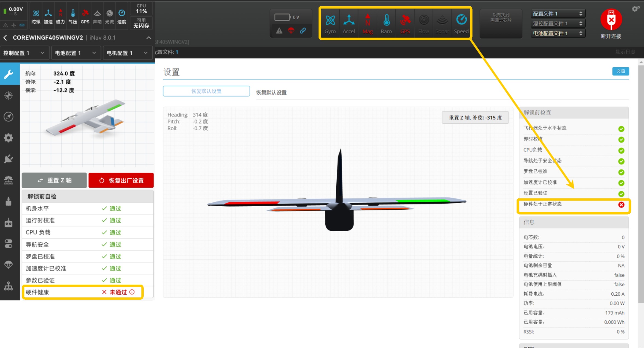Click the red GPS sensor icon in the top bar
This screenshot has width=644, height=348.
pyautogui.click(x=405, y=24)
